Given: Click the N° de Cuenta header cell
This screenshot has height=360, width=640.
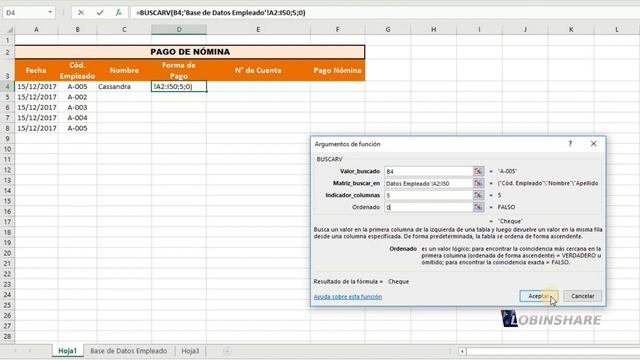Looking at the screenshot, I should [258, 70].
